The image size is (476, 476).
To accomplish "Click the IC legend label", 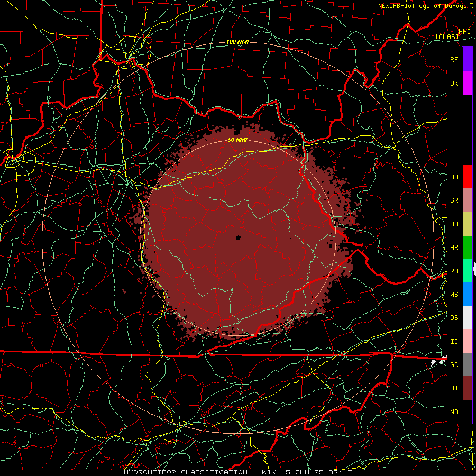I will coord(454,342).
